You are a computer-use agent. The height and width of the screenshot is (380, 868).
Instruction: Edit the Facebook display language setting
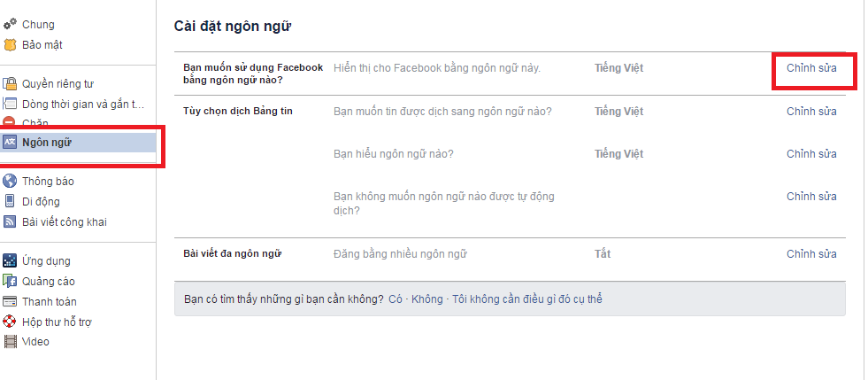(810, 67)
